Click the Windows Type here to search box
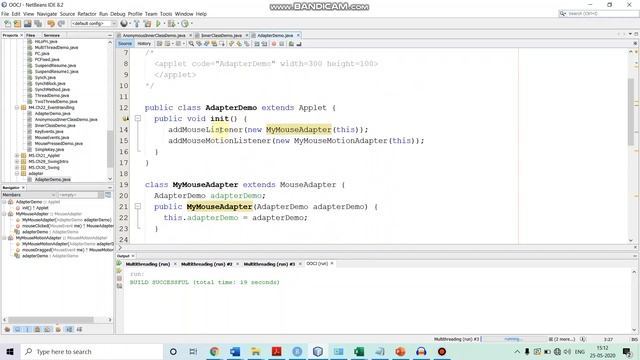 click(x=92, y=351)
